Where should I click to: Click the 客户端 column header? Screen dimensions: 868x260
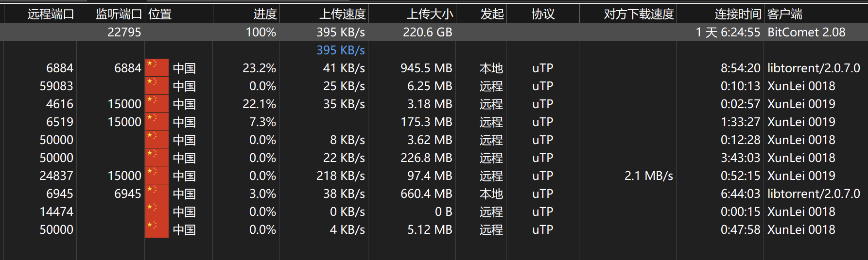click(x=816, y=14)
